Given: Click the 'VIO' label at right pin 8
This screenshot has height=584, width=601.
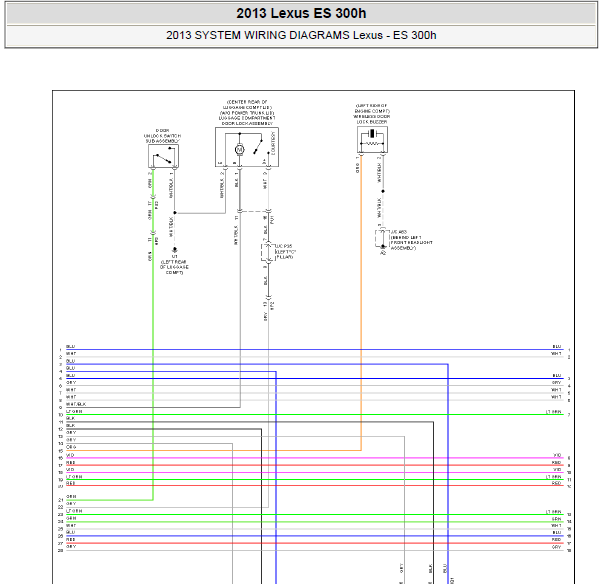Looking at the screenshot, I should (557, 455).
